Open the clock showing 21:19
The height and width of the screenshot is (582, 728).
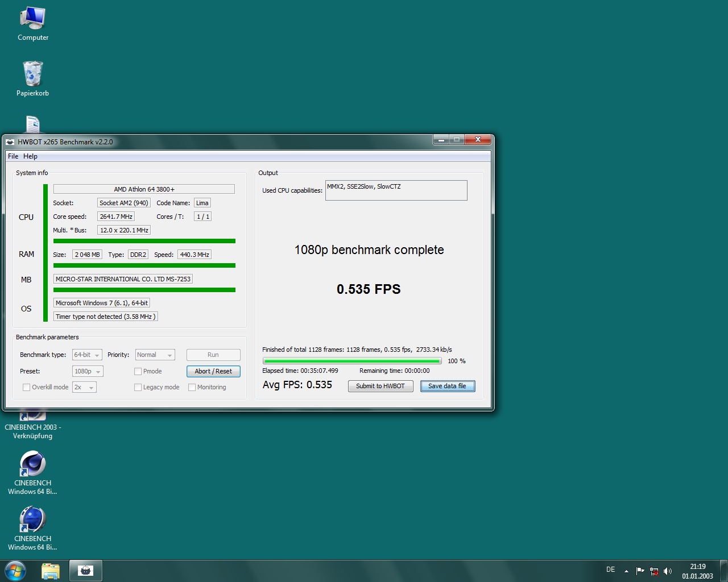697,571
